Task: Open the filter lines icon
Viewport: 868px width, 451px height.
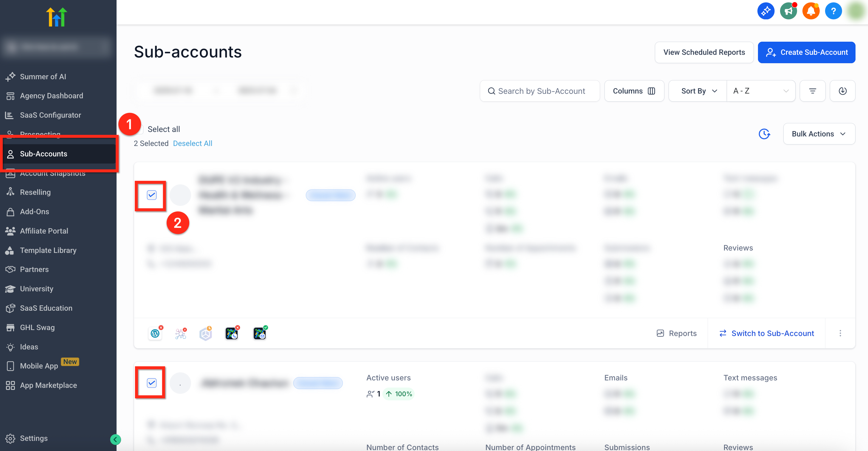Action: 812,91
